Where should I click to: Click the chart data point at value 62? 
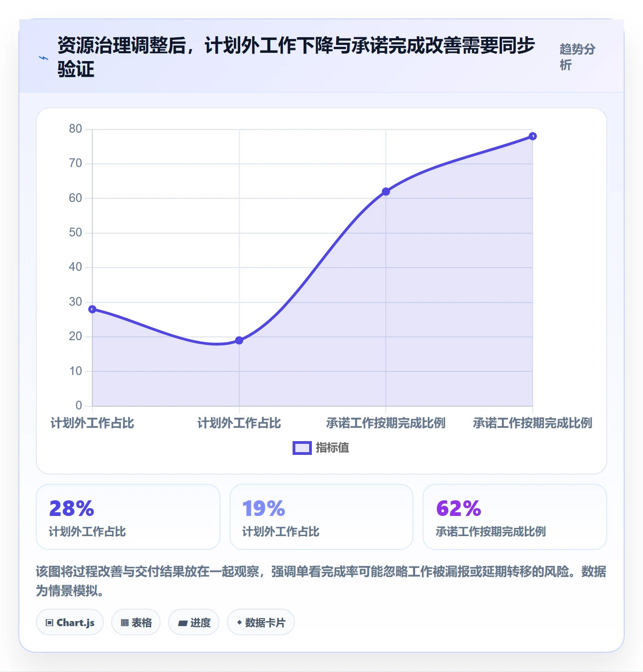coord(386,191)
